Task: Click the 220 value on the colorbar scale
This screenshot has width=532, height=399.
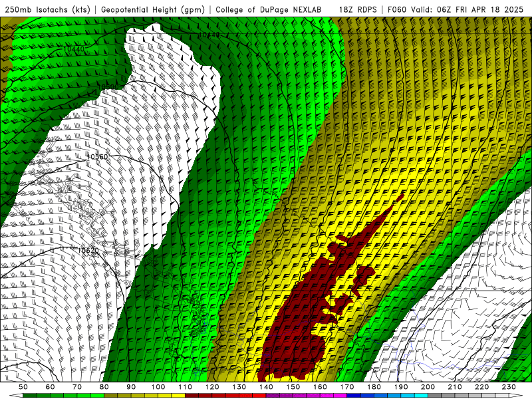Action: [482, 387]
